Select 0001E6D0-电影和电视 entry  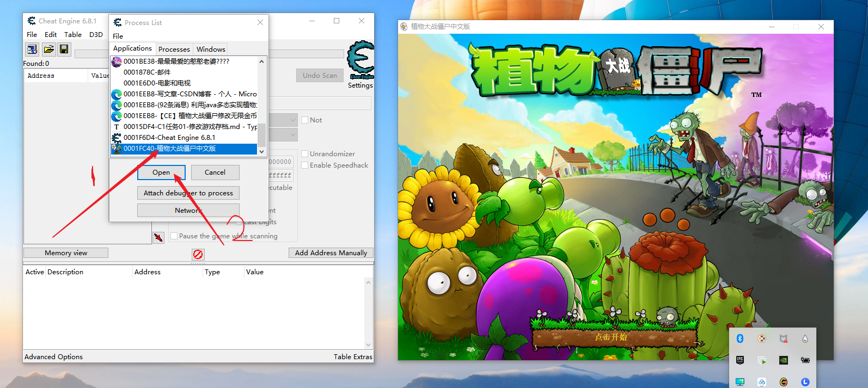[x=184, y=83]
